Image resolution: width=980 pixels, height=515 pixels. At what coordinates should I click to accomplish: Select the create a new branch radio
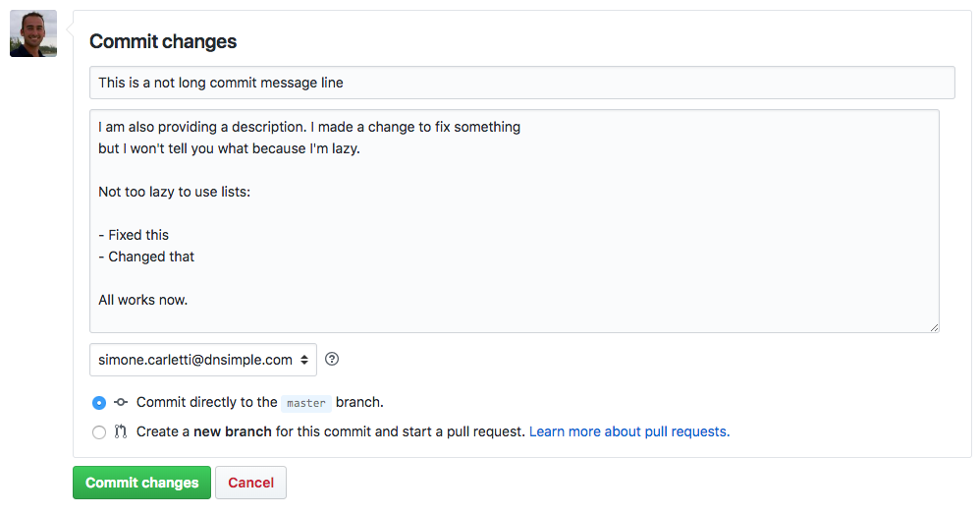(x=99, y=432)
